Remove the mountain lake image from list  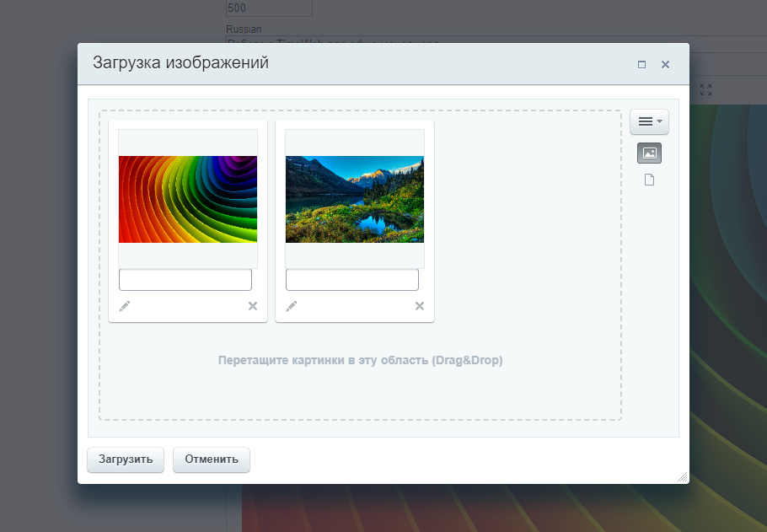[x=419, y=306]
